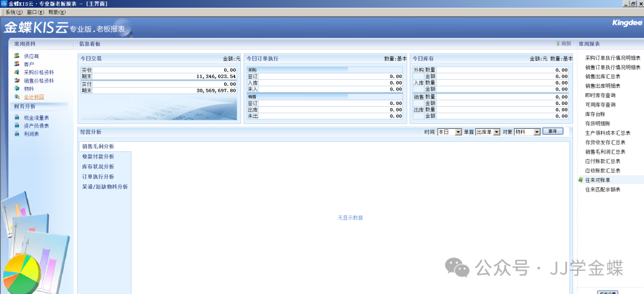Open the 利润表 icon
644x294 pixels.
(x=17, y=134)
